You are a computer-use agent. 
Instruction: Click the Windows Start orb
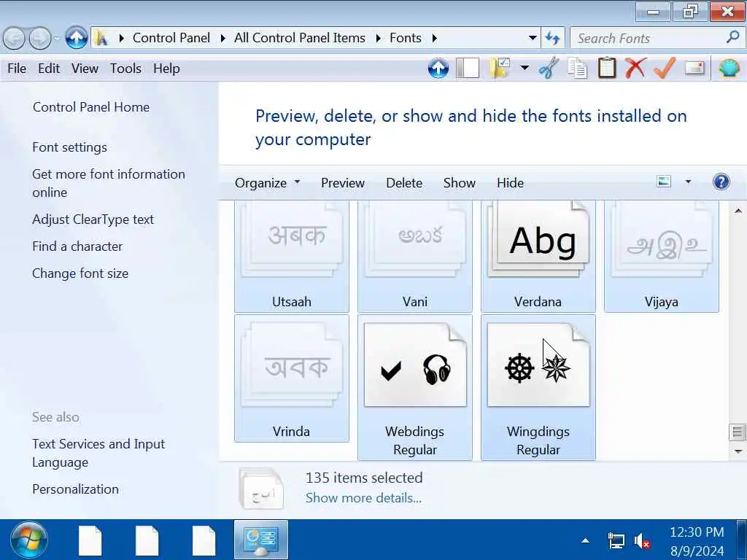[x=29, y=540]
